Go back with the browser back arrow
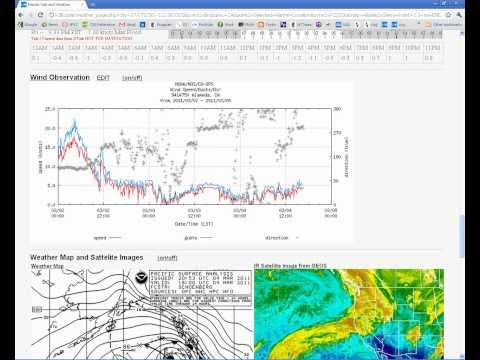The height and width of the screenshot is (360, 480). tap(21, 15)
